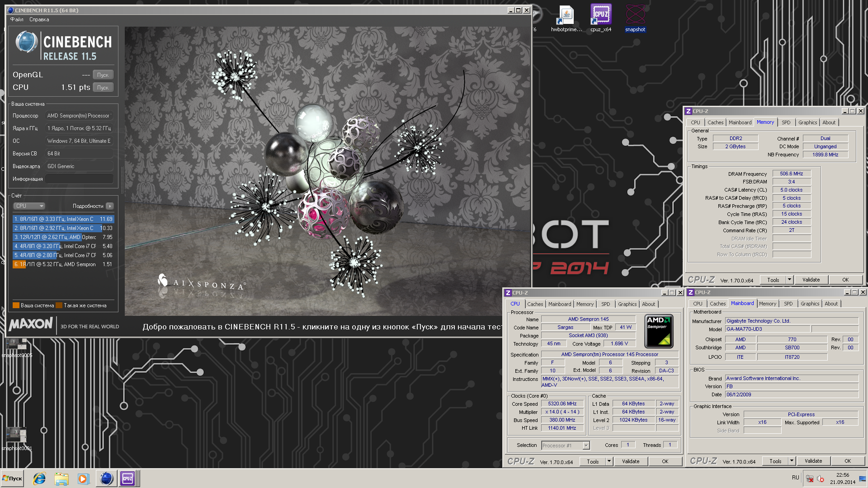Viewport: 868px width, 488px height.
Task: Switch to Caches tab in Memory CPU-Z window
Action: [715, 122]
